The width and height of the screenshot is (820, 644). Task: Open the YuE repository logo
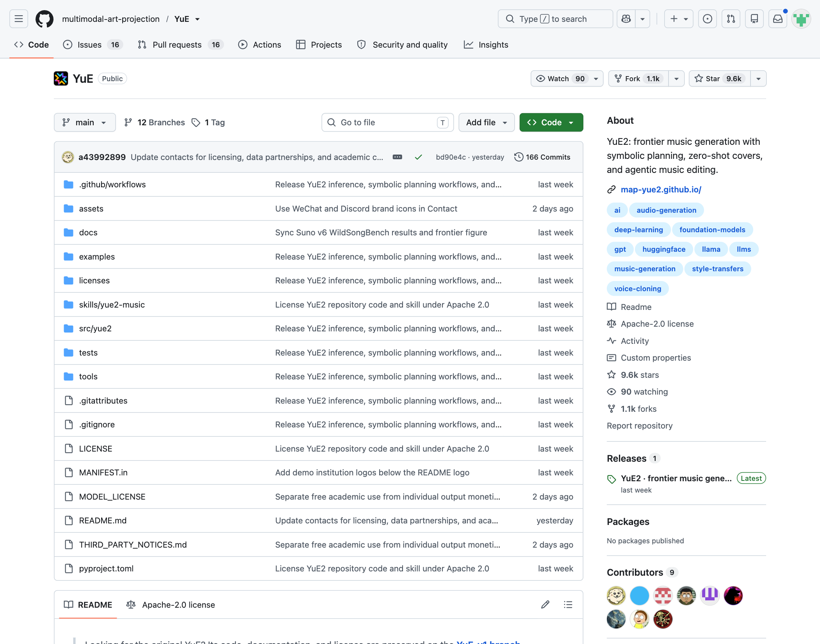coord(61,78)
